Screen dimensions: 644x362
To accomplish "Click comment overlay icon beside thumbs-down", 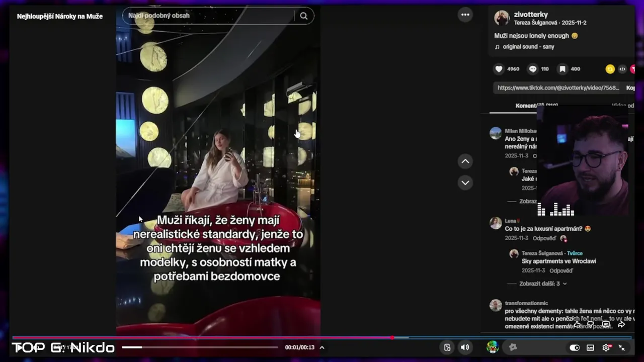I will click(606, 324).
